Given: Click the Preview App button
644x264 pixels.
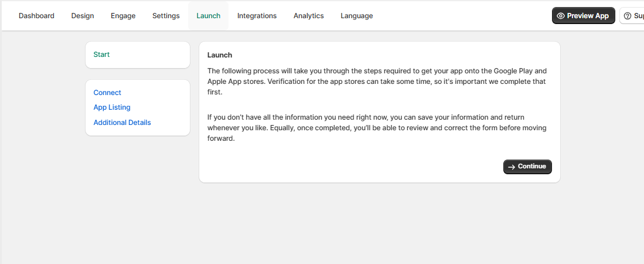Looking at the screenshot, I should click(583, 16).
